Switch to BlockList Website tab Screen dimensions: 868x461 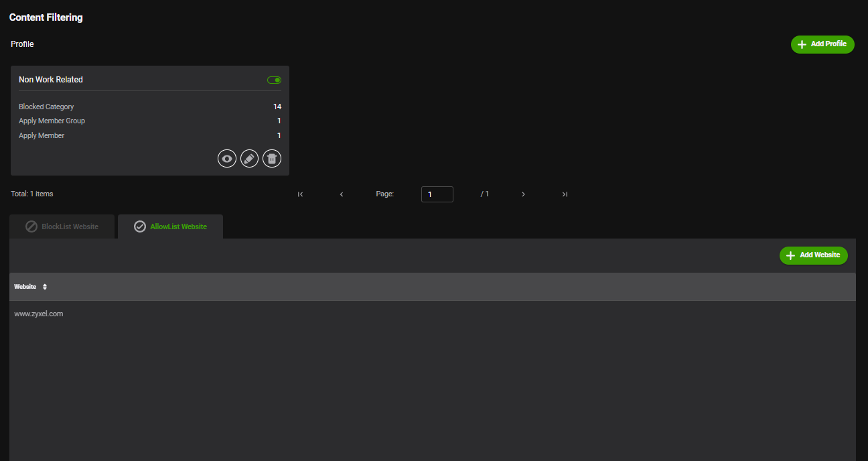click(x=62, y=226)
